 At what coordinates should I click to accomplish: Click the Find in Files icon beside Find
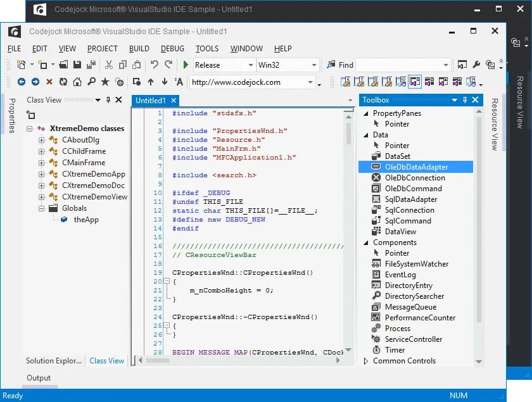(331, 65)
